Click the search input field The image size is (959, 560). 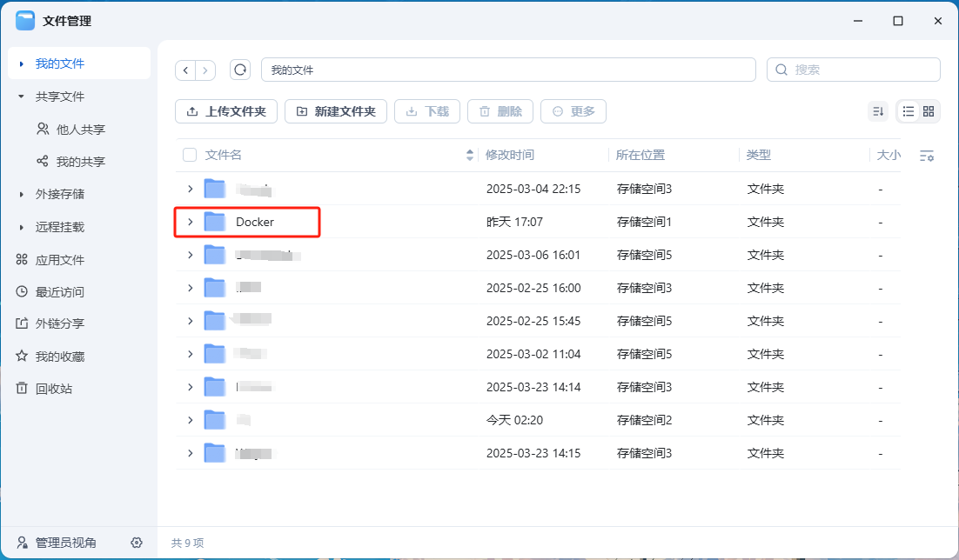coord(862,70)
